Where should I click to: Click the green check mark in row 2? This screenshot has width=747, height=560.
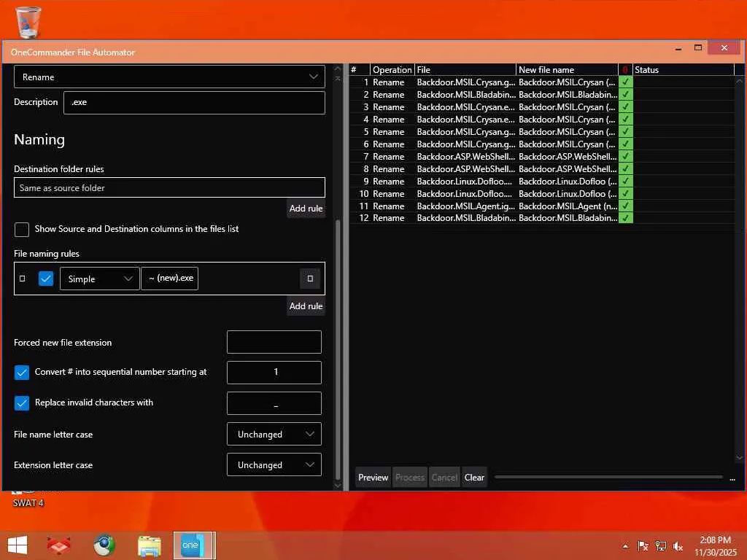point(625,94)
